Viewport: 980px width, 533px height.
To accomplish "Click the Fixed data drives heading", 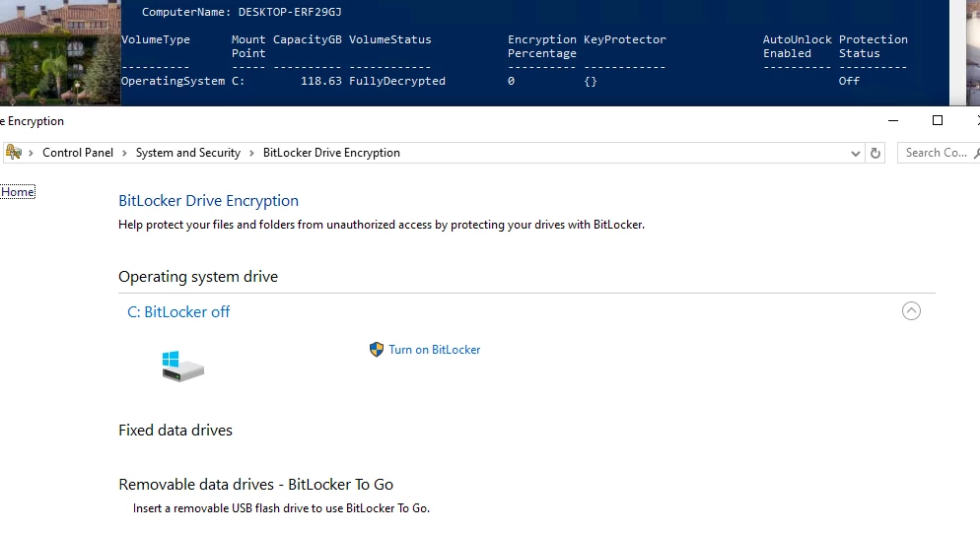I will point(175,430).
